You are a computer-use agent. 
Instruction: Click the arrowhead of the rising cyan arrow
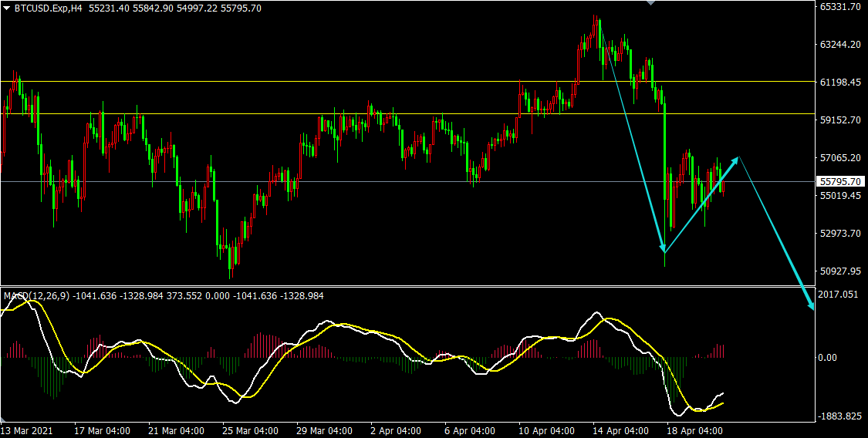[x=737, y=159]
